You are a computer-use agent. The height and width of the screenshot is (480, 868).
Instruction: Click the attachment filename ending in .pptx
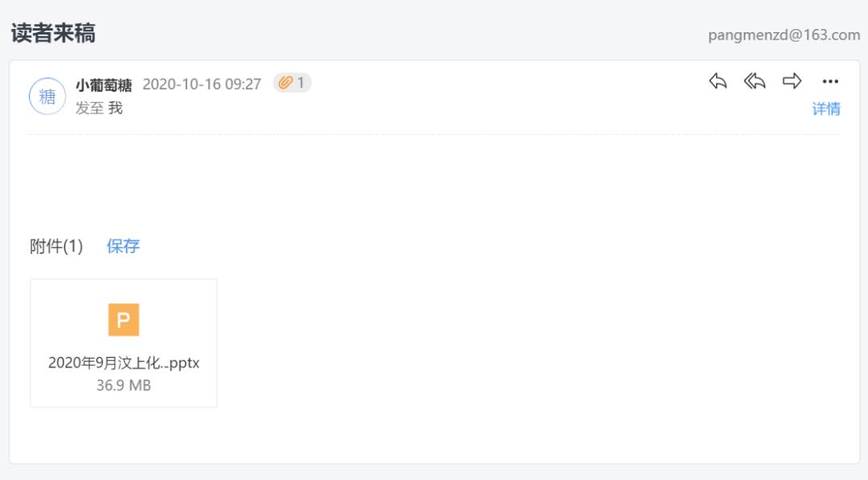click(124, 363)
